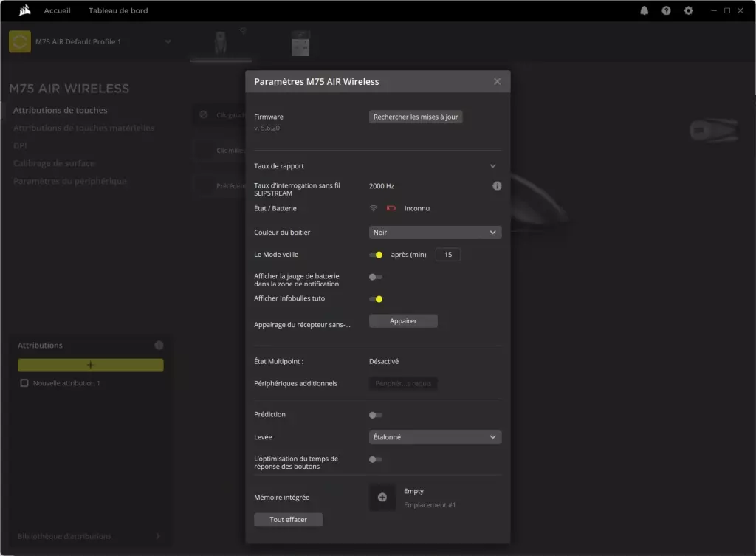The image size is (756, 556).
Task: Click the plus icon in onboard memory slot
Action: [x=382, y=497]
